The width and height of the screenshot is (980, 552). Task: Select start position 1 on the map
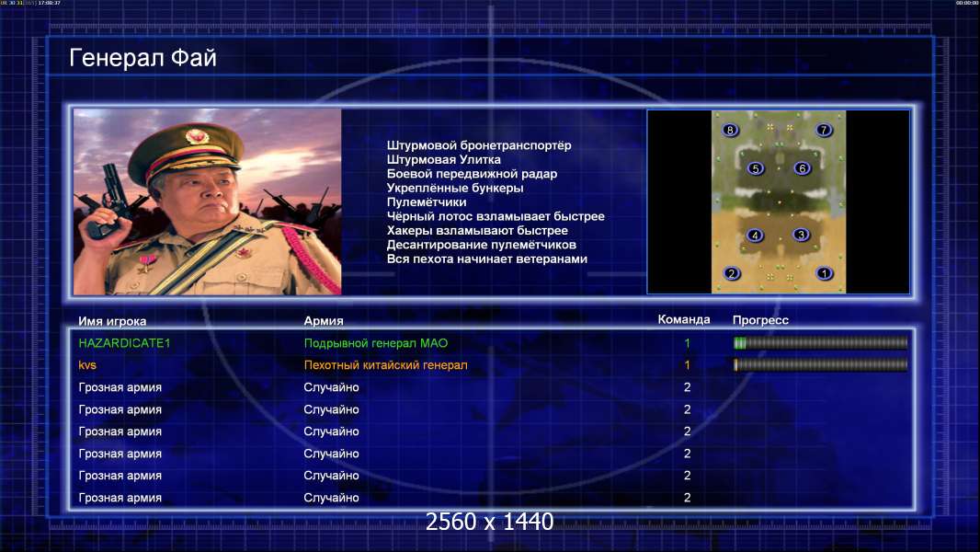825,273
